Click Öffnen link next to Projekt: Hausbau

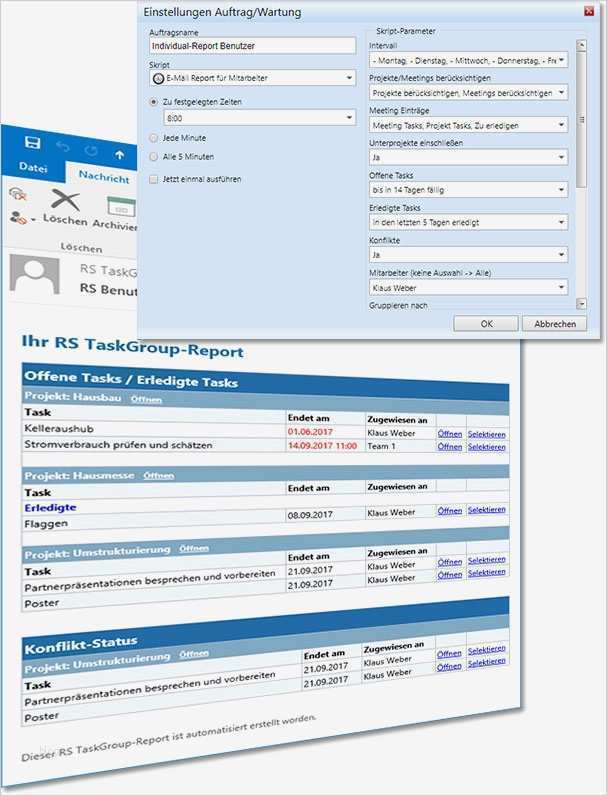146,400
